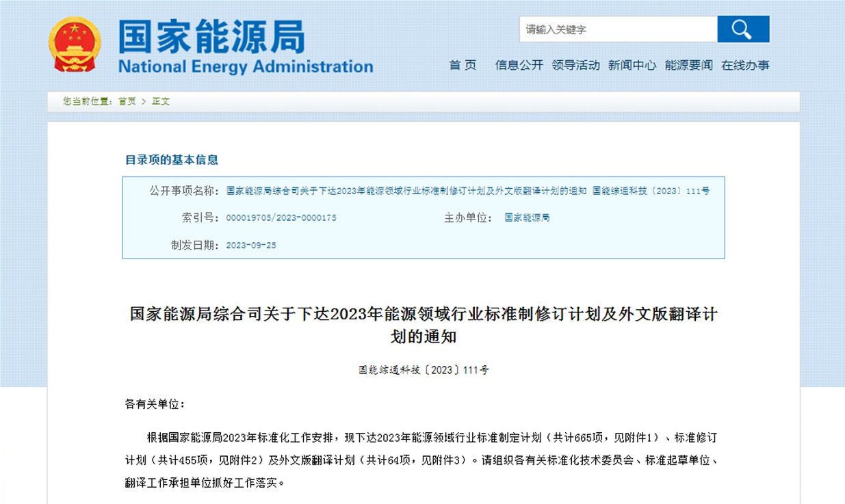This screenshot has height=504, width=845.
Task: Open the 领导活动 navigation menu item
Action: point(575,66)
